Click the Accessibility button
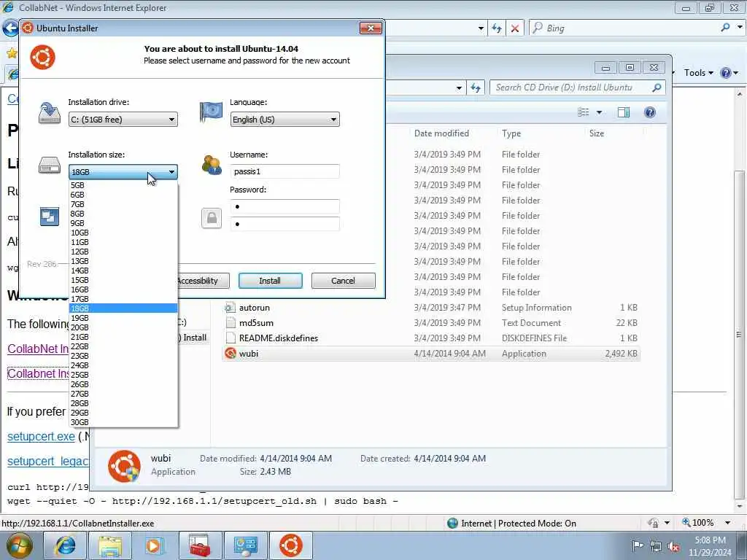This screenshot has height=560, width=747. pos(203,281)
